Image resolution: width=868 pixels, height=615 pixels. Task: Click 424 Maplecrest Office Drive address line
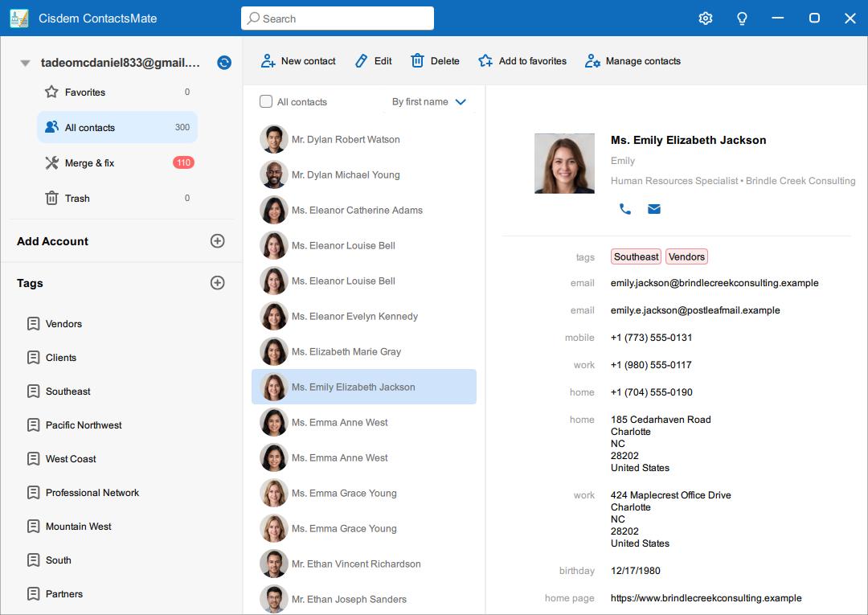[x=670, y=495]
